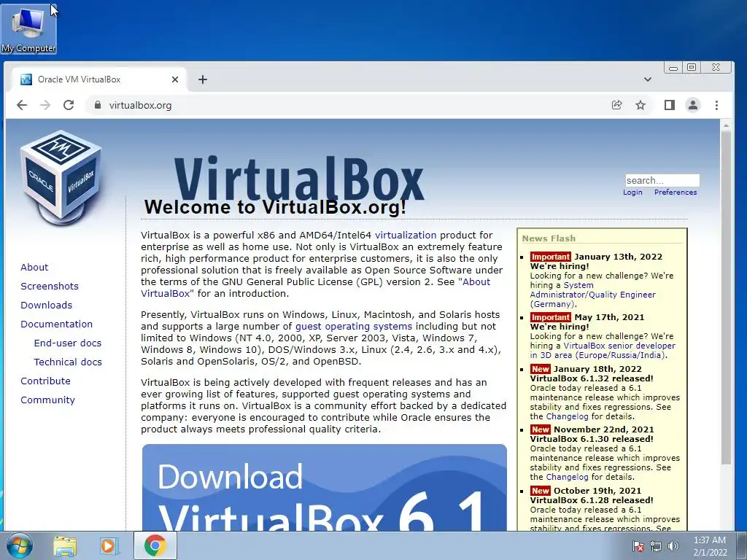Screen dimensions: 747x560
Task: Go to About in sidebar
Action: [x=34, y=267]
